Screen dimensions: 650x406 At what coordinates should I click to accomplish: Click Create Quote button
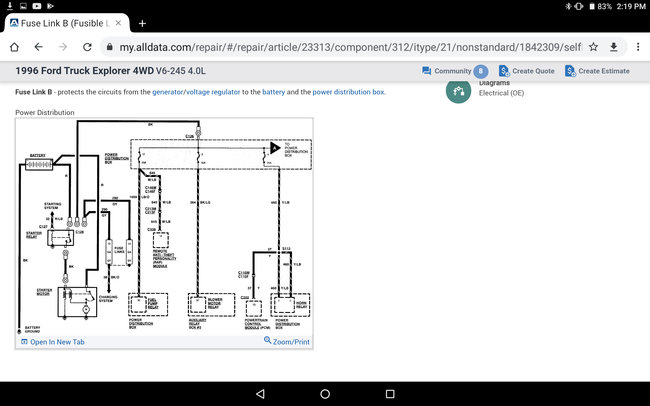click(526, 71)
